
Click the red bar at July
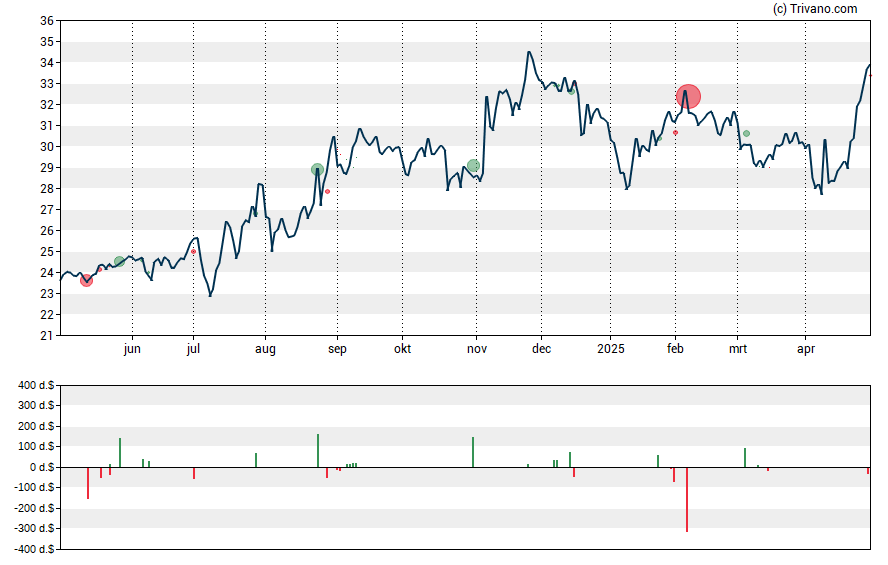(194, 473)
